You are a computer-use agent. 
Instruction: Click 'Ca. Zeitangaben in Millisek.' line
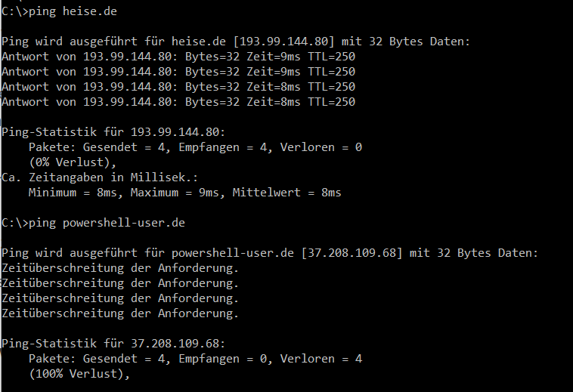click(100, 177)
